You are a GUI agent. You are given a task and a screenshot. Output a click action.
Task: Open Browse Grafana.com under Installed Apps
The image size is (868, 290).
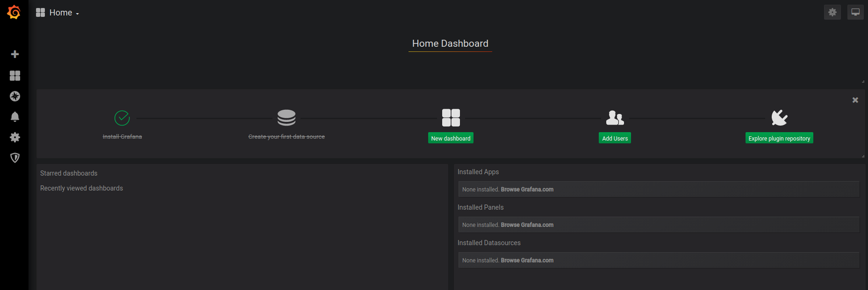coord(527,189)
